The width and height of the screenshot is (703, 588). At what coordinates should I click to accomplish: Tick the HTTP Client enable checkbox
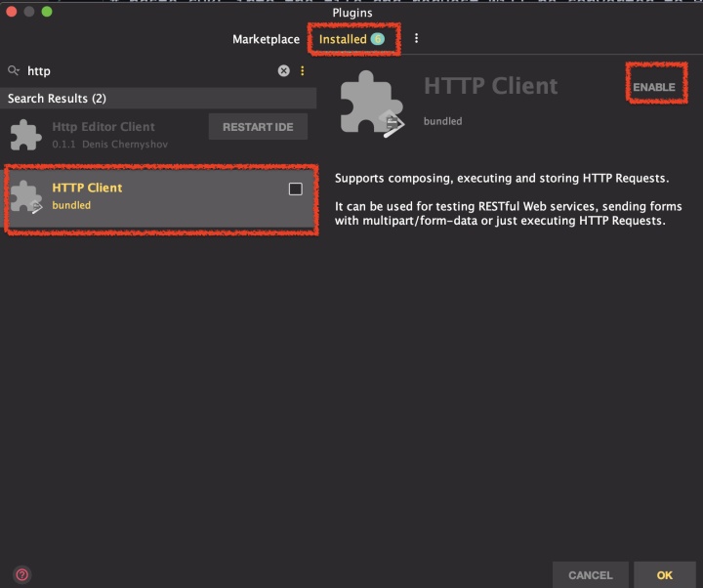tap(296, 189)
